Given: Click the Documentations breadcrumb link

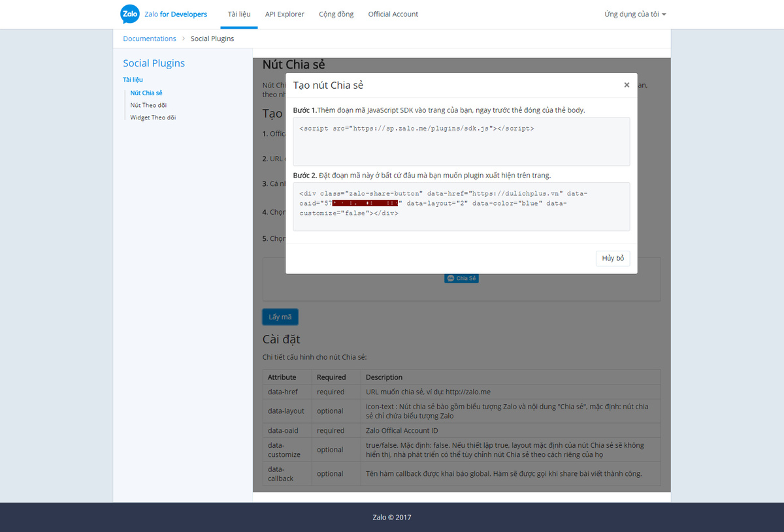Looking at the screenshot, I should (150, 39).
